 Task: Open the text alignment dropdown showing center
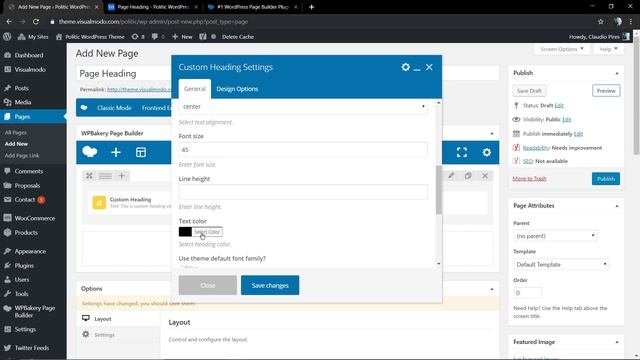point(303,107)
